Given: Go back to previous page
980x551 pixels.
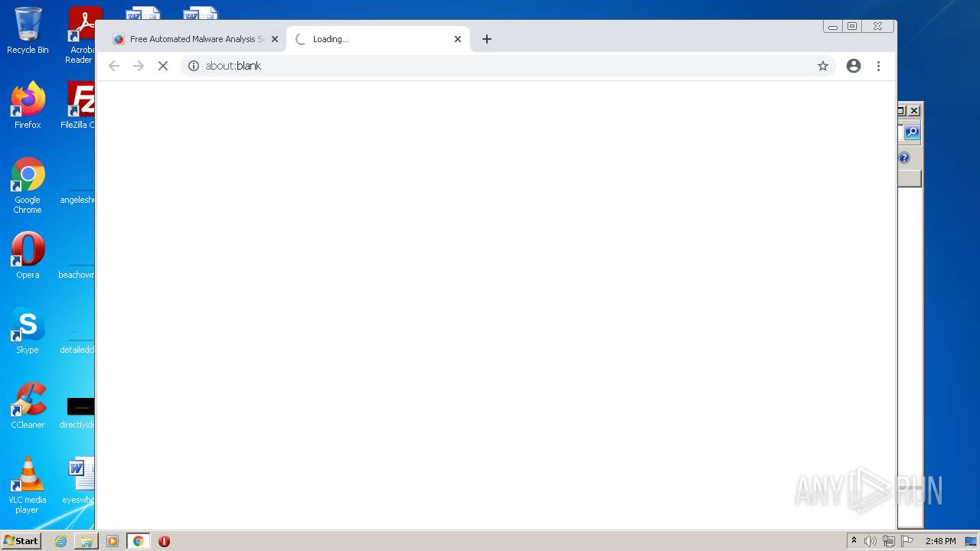Looking at the screenshot, I should tap(114, 66).
